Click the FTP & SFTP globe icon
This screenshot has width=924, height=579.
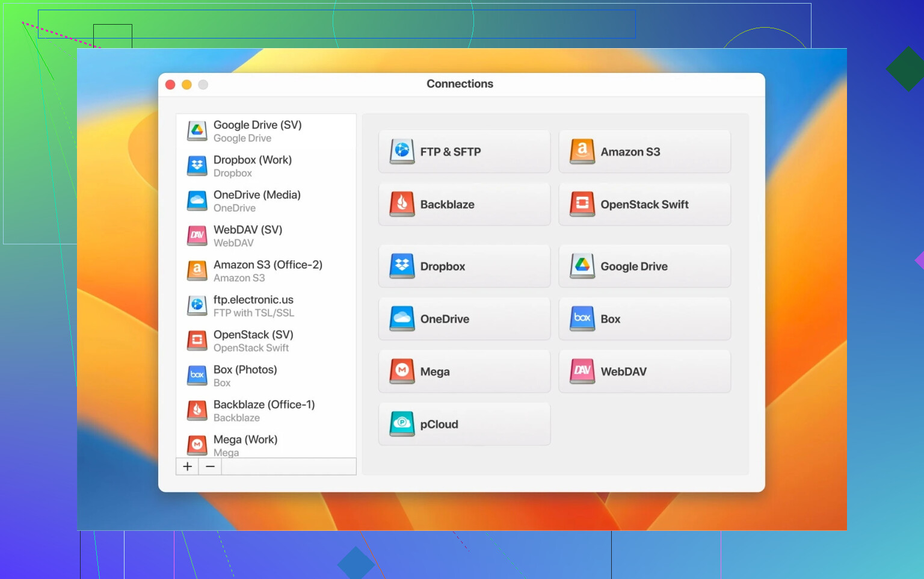pyautogui.click(x=402, y=151)
